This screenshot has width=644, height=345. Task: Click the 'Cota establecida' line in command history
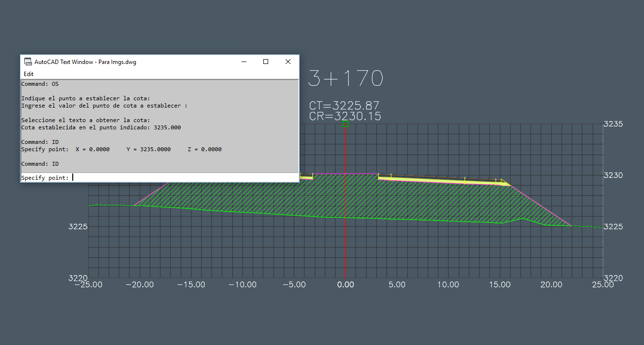pos(101,127)
